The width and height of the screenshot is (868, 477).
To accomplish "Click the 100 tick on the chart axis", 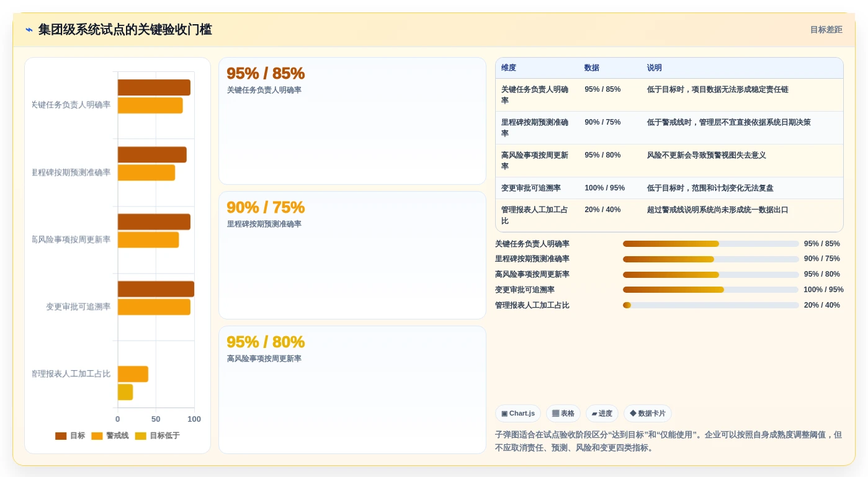I will tap(194, 419).
